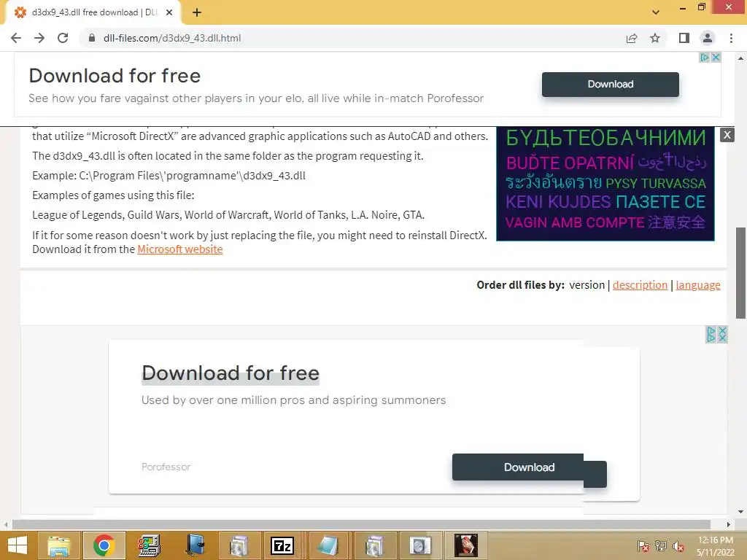Click the scroll-left arrow
The height and width of the screenshot is (560, 747).
point(6,524)
